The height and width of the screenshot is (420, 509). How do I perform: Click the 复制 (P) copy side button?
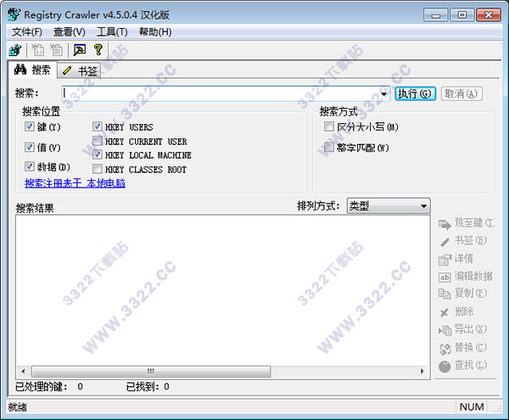(463, 294)
